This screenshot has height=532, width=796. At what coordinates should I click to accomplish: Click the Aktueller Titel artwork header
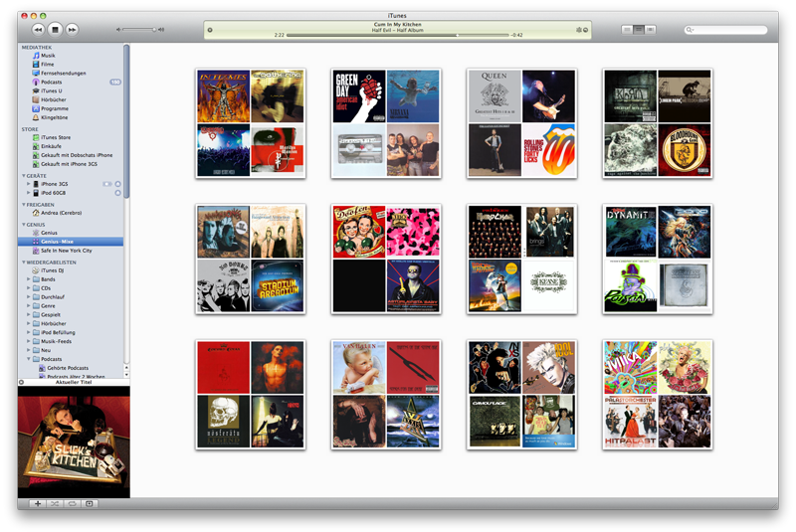(x=74, y=383)
